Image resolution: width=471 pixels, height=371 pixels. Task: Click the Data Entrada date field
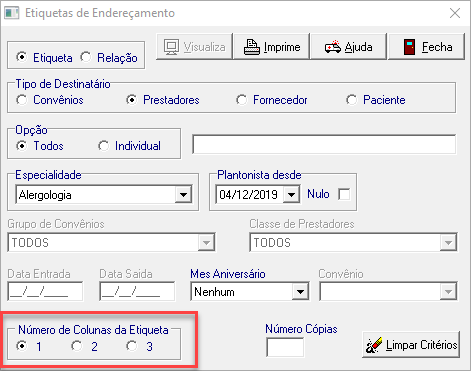(x=45, y=292)
